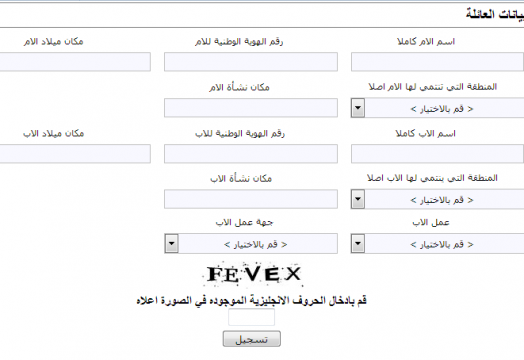Click the mother's full name input field
The height and width of the screenshot is (360, 524).
pos(437,62)
